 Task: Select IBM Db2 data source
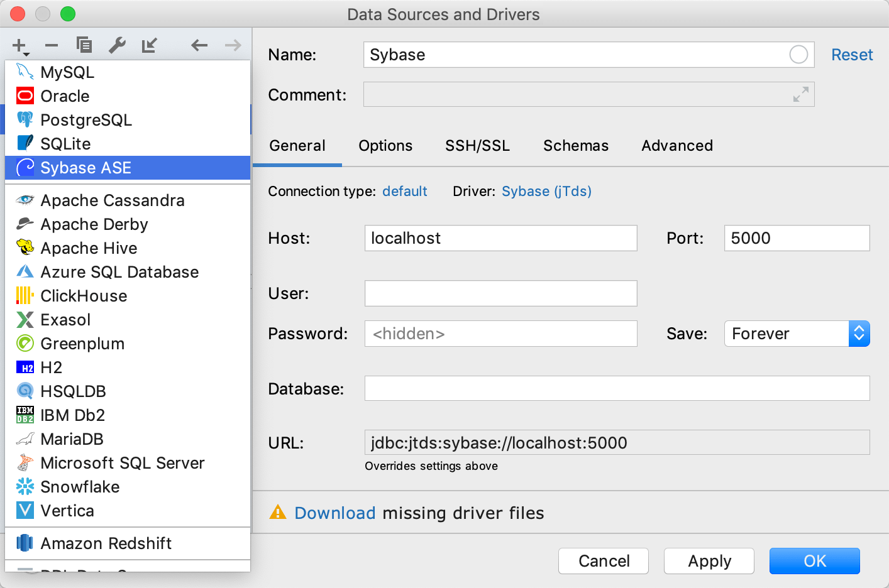point(128,415)
